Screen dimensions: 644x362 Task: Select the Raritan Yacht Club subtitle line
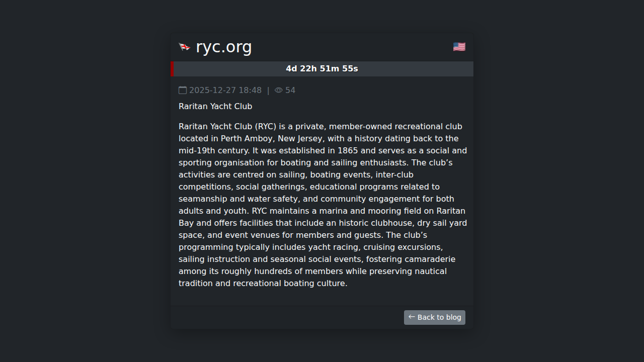tap(215, 107)
